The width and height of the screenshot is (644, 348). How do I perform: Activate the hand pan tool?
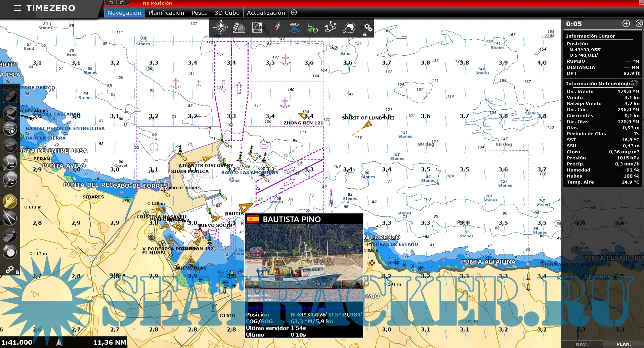10,202
